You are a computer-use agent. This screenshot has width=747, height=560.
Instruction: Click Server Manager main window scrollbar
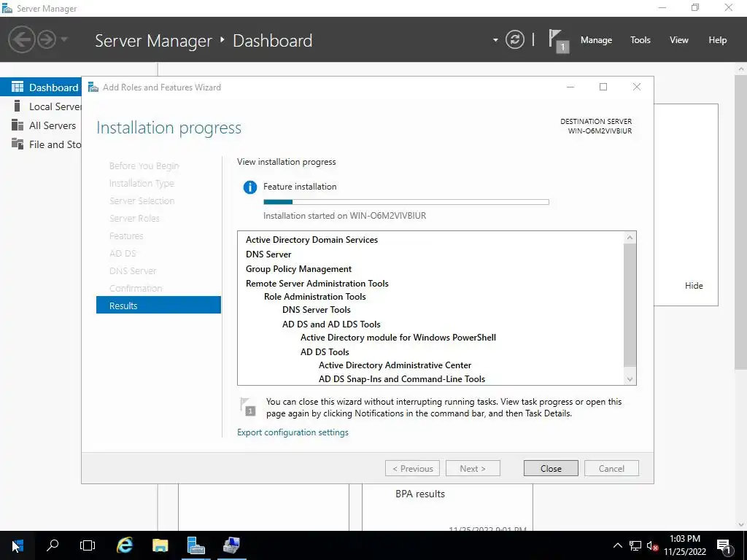tap(741, 222)
